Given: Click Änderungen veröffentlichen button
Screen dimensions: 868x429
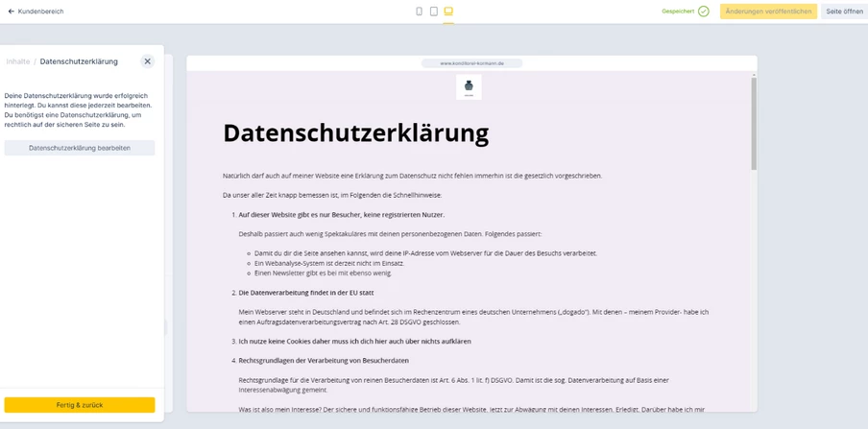Looking at the screenshot, I should tap(768, 12).
